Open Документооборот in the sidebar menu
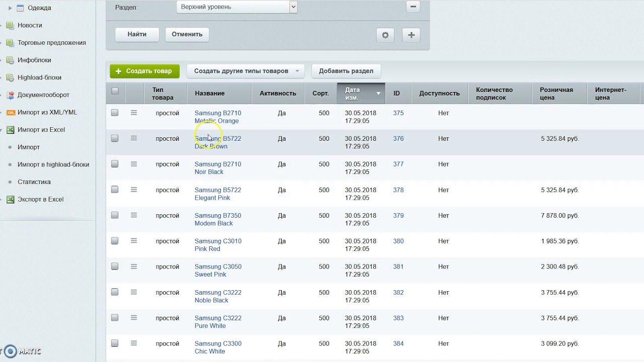 pos(43,95)
